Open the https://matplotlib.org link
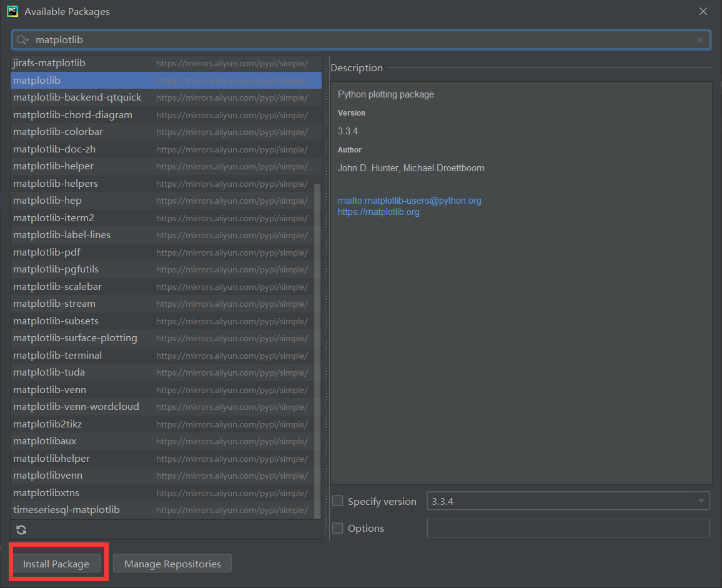The width and height of the screenshot is (722, 588). click(378, 212)
